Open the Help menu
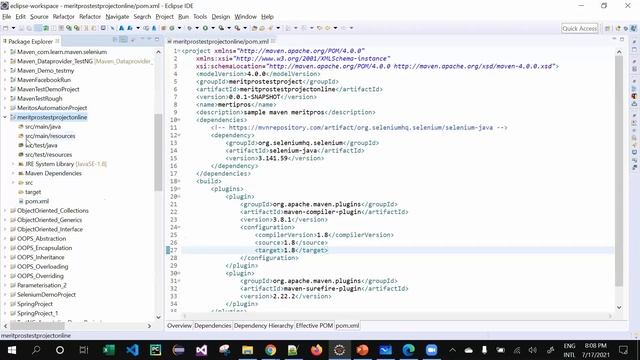 [267, 17]
